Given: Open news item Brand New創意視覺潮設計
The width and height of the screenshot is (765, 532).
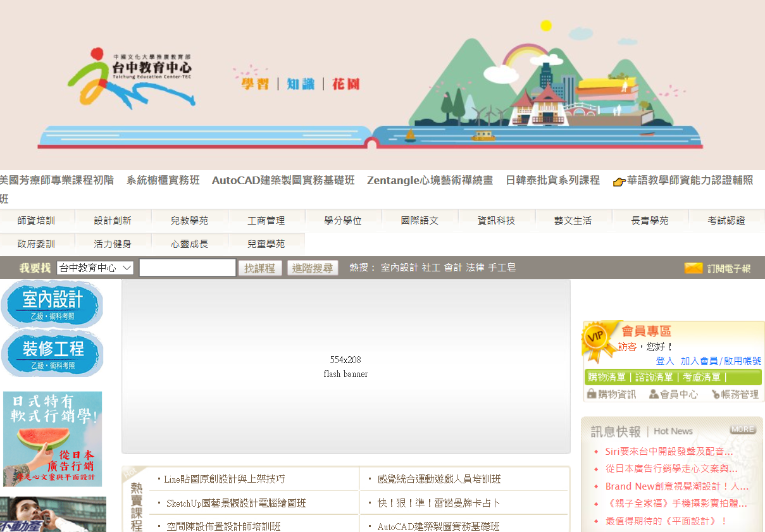Looking at the screenshot, I should 677,486.
